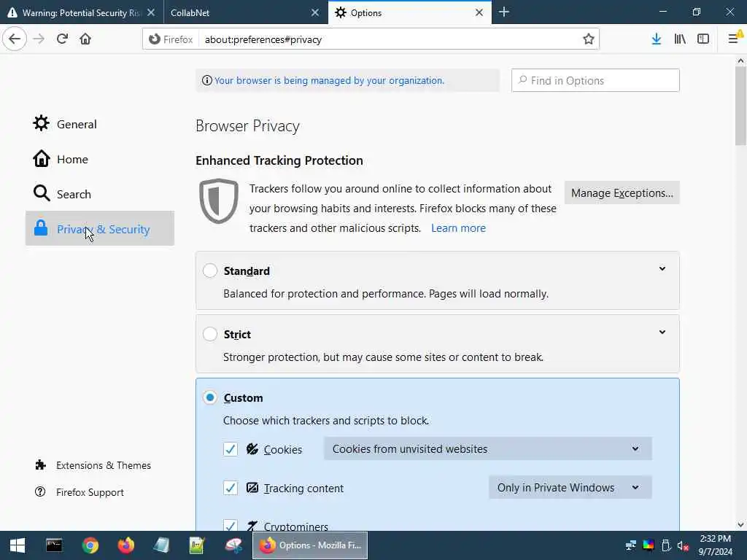Click the Firefox identity icon in address bar
This screenshot has height=560, width=747.
(x=155, y=39)
